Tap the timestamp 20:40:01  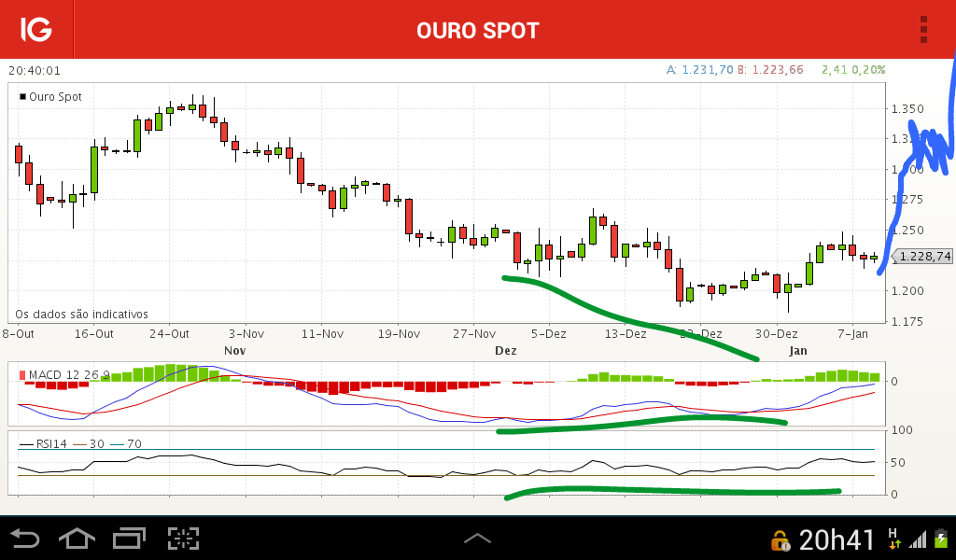point(35,71)
